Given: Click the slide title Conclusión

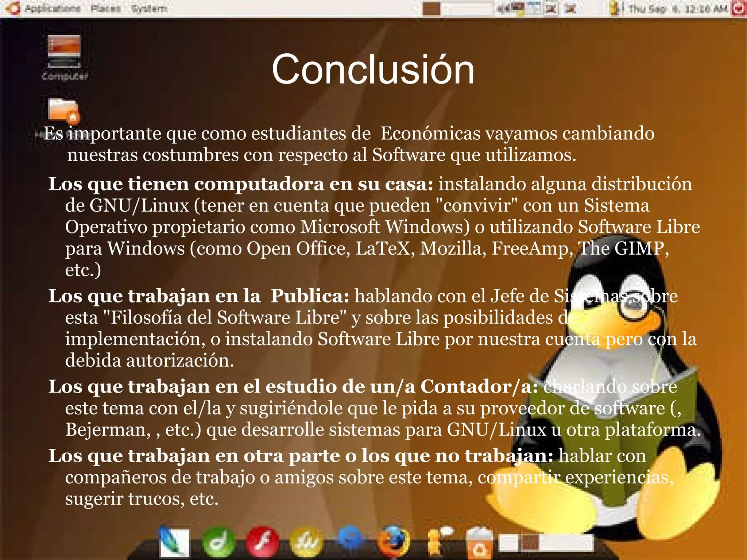Looking at the screenshot, I should (x=373, y=69).
